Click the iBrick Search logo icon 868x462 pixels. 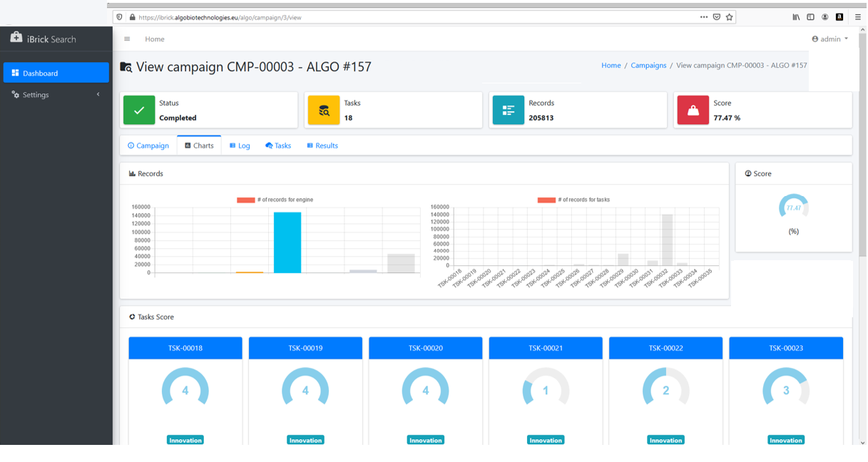tap(16, 38)
